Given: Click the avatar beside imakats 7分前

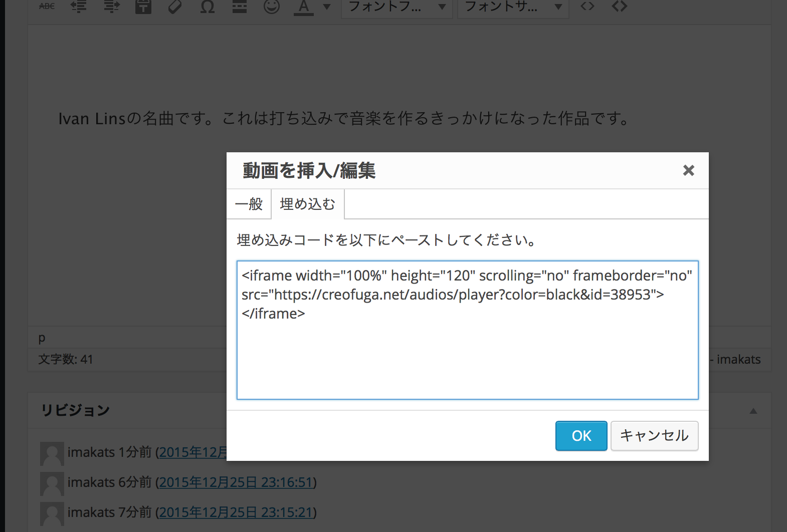Looking at the screenshot, I should click(52, 514).
